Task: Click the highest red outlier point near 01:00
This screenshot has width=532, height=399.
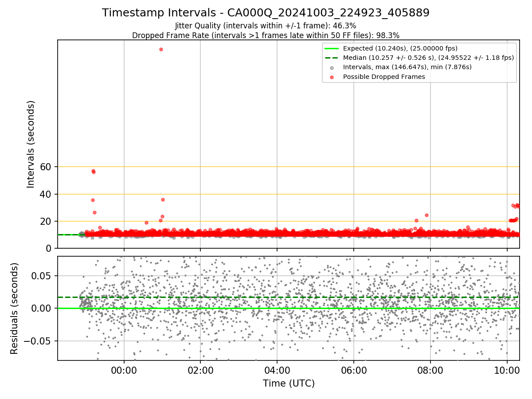Action: [x=161, y=49]
